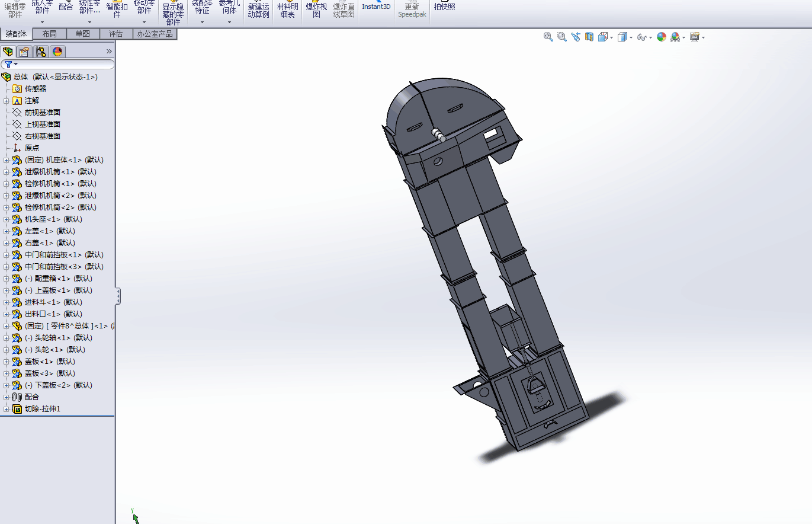The width and height of the screenshot is (812, 524).
Task: Open the View Orientation dropdown arrow
Action: click(x=611, y=37)
